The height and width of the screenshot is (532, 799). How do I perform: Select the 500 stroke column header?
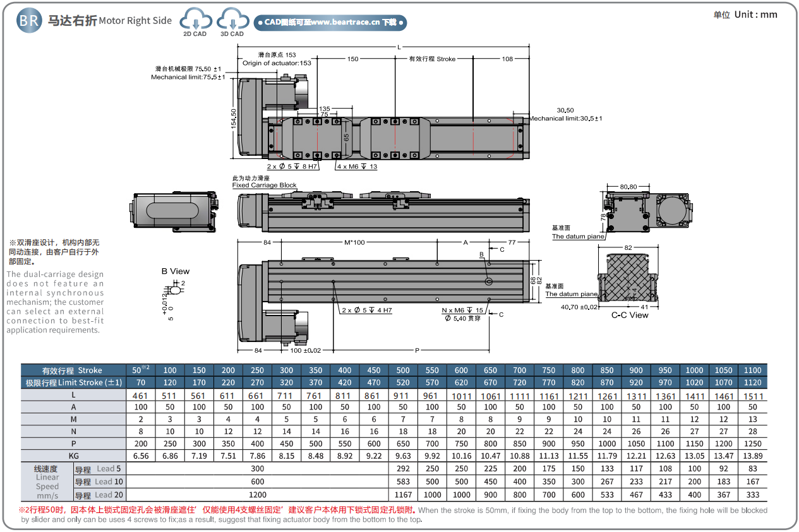[403, 370]
